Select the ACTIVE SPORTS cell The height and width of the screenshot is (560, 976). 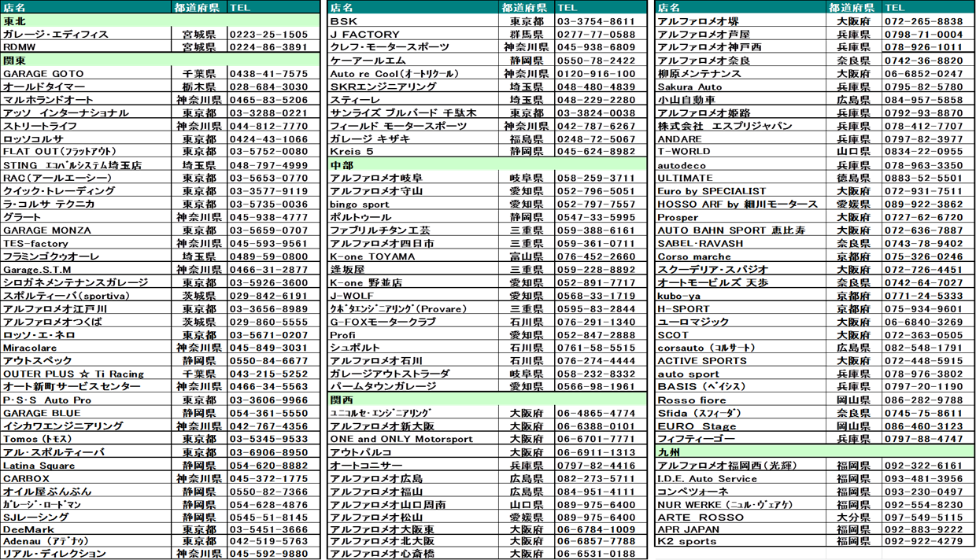[741, 361]
